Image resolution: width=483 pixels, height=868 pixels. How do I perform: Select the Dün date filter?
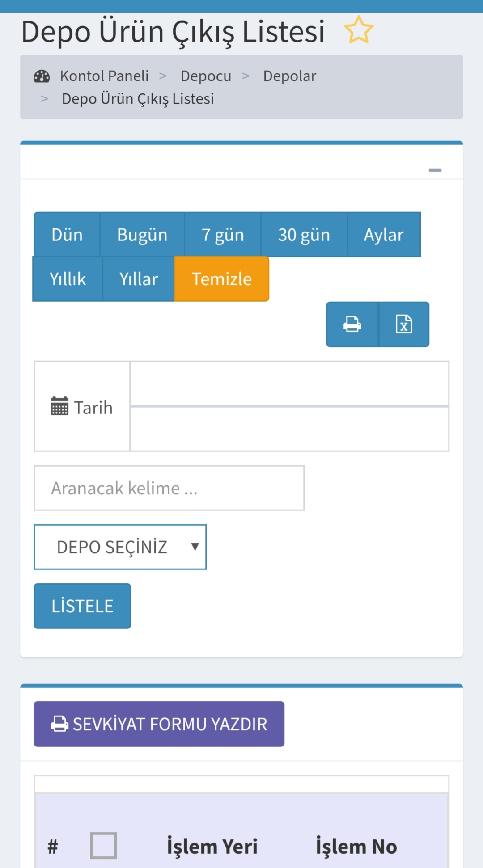(67, 235)
